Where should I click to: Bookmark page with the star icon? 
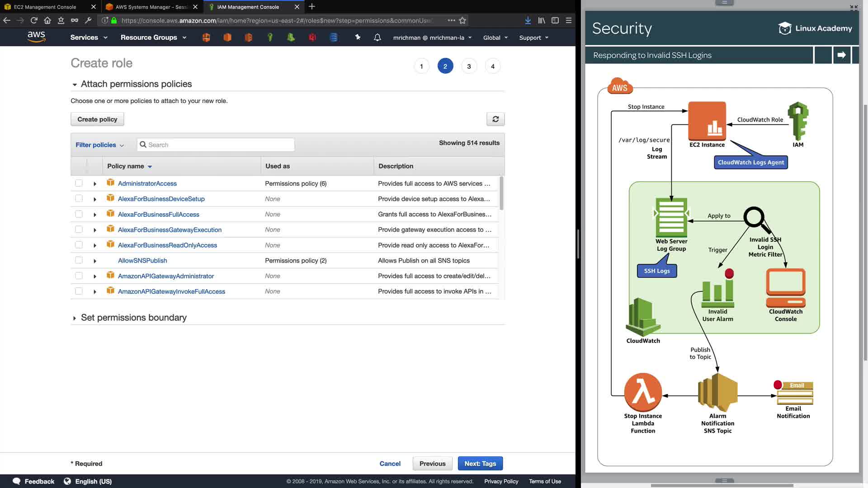(x=462, y=20)
